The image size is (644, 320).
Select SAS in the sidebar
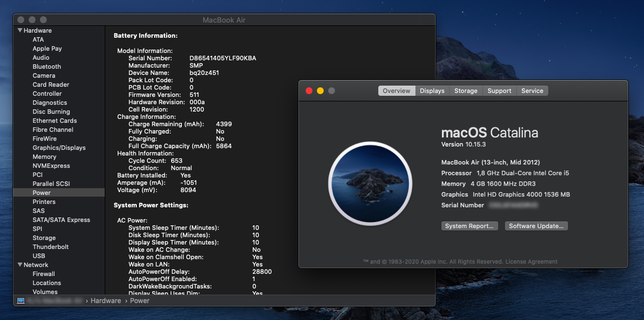(x=39, y=211)
